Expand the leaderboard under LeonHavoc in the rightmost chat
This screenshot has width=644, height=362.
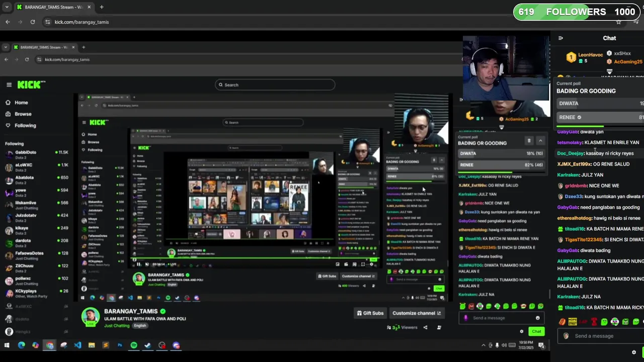[609, 72]
